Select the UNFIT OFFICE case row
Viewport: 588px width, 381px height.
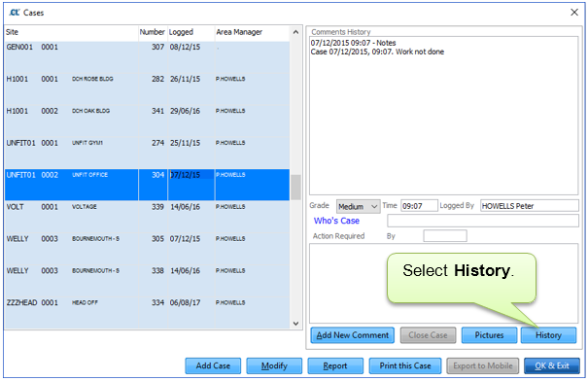(x=147, y=185)
